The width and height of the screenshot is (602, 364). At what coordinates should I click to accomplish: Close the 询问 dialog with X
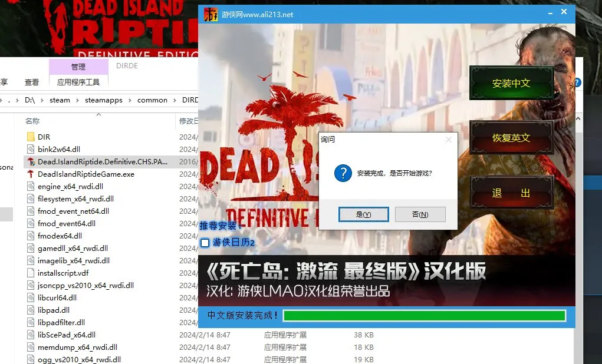[449, 140]
